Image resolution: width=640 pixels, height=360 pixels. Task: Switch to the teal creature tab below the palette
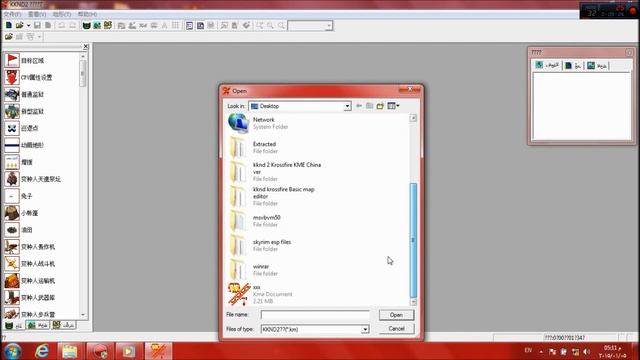pos(37,325)
